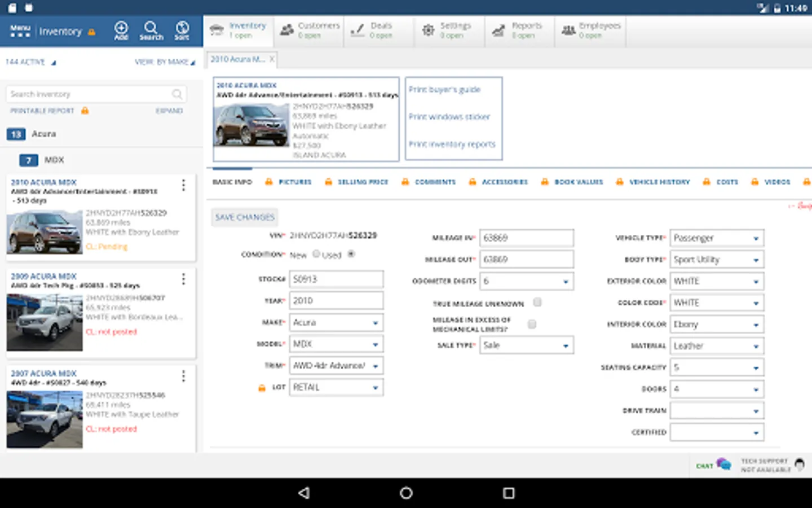Switch to the Book Values tab
This screenshot has height=508, width=812.
pos(579,182)
